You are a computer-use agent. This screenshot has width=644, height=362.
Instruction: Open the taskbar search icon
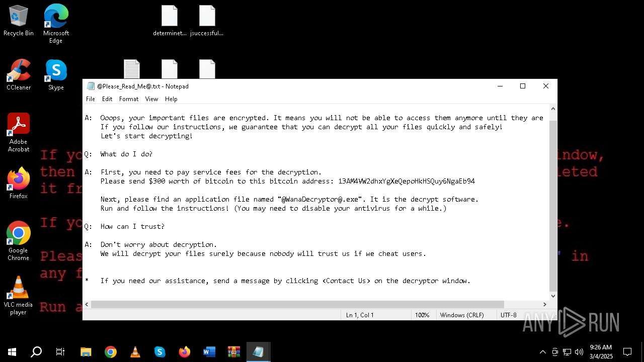[36, 352]
